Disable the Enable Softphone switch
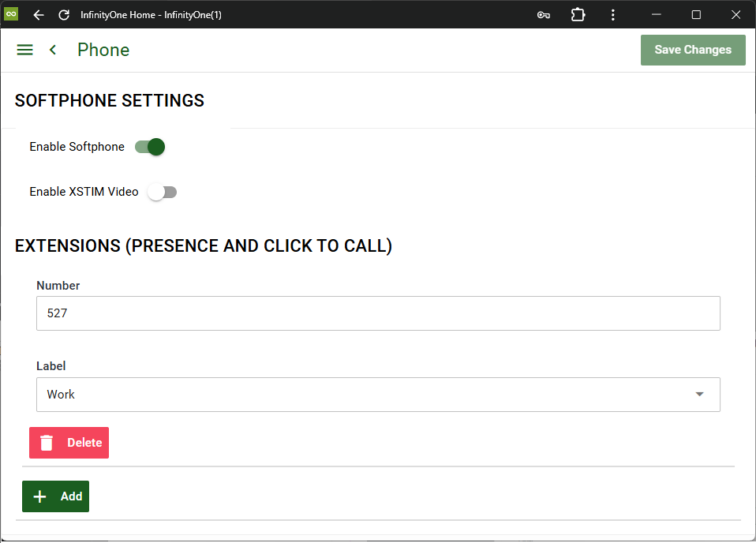This screenshot has height=543, width=756. [x=150, y=147]
